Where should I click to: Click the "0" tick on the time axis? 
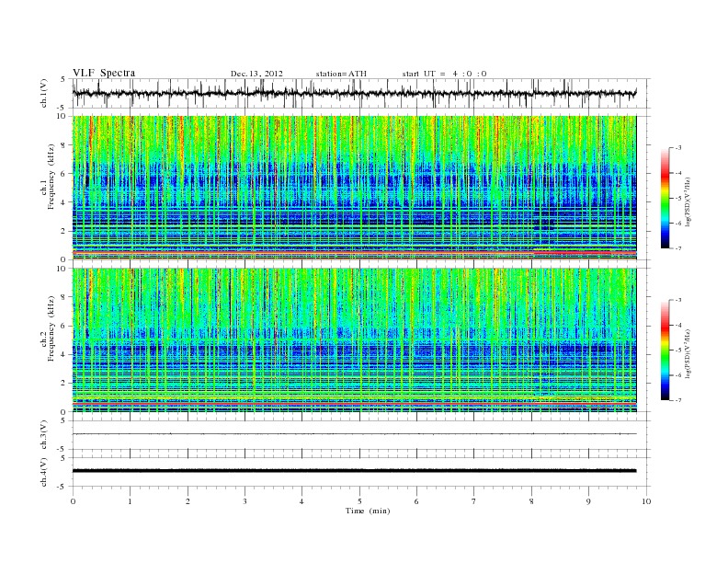(x=73, y=501)
